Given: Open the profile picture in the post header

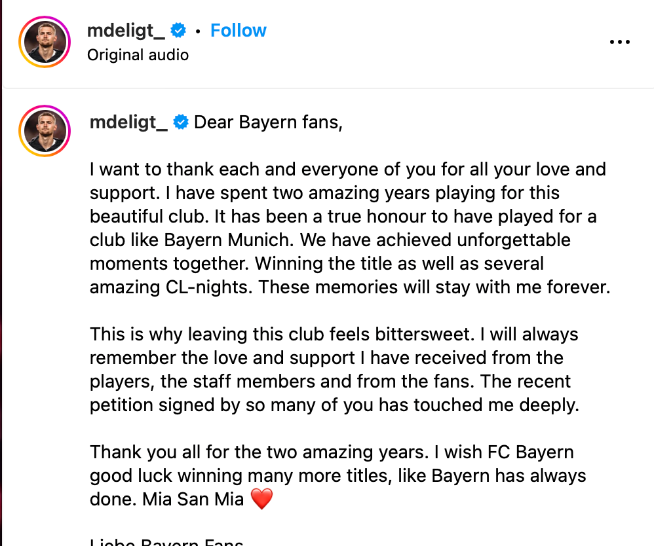Looking at the screenshot, I should [x=44, y=42].
